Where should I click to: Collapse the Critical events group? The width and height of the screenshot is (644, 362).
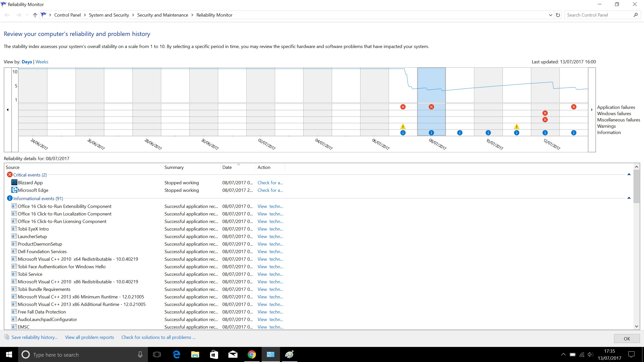629,174
